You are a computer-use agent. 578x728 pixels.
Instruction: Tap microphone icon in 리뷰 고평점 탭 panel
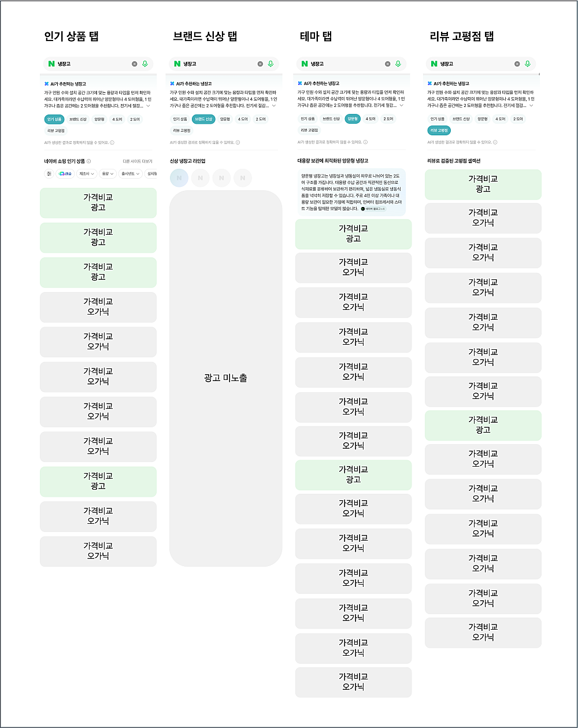(x=527, y=64)
